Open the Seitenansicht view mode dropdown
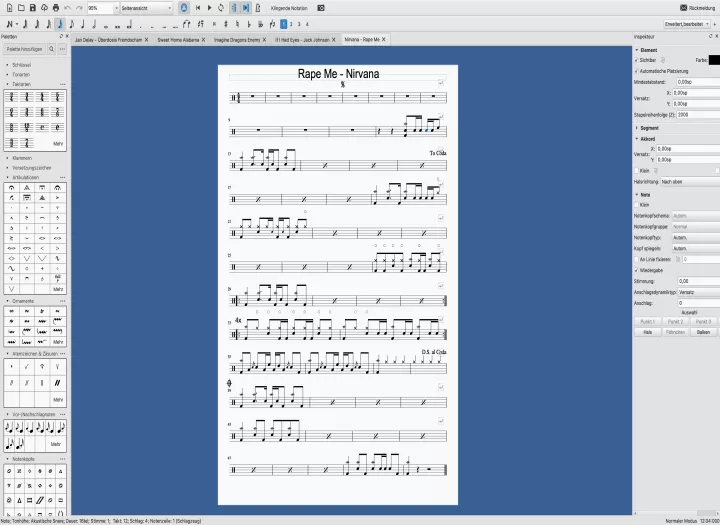Viewport: 720px width, 525px height. coord(146,8)
